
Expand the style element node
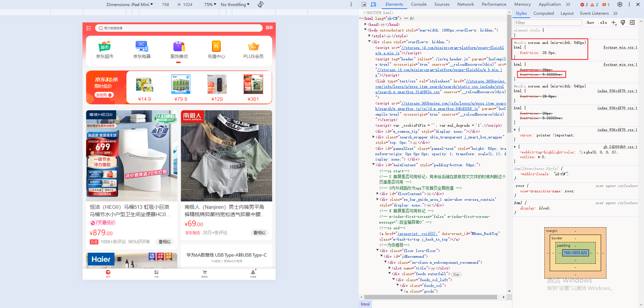(x=370, y=36)
